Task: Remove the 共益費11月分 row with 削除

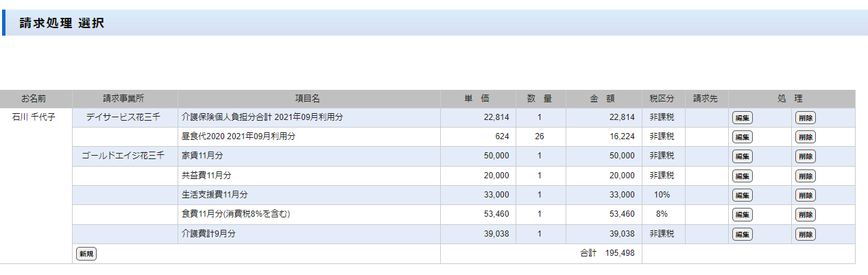Action: (805, 176)
